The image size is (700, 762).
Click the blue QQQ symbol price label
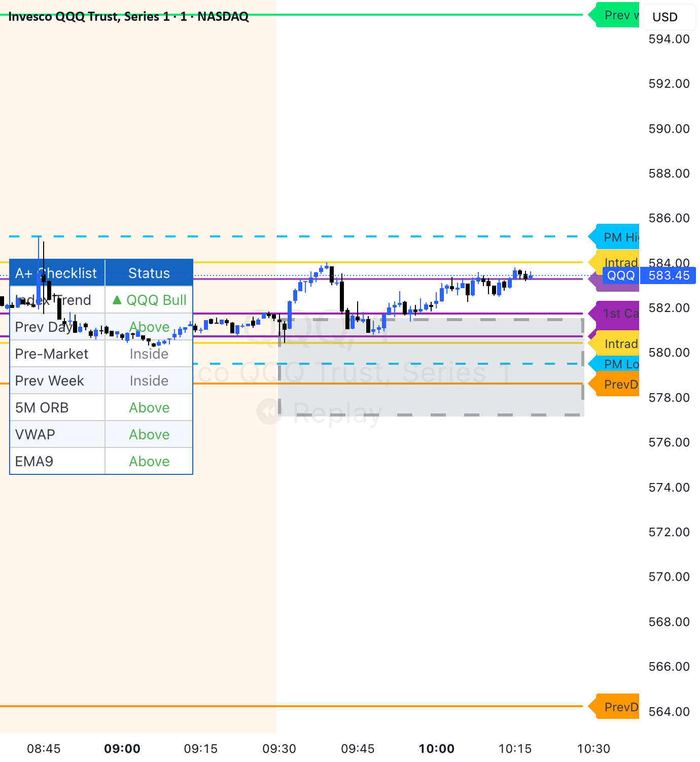(x=621, y=275)
